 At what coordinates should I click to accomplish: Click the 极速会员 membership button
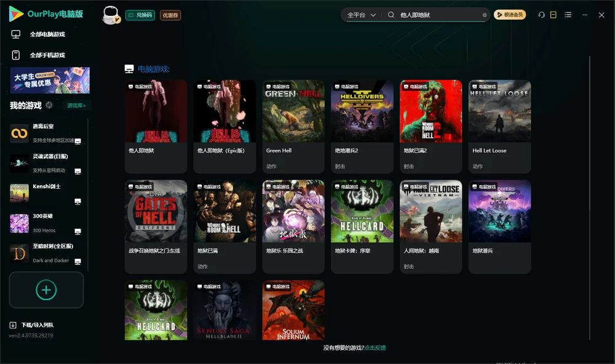tap(509, 15)
